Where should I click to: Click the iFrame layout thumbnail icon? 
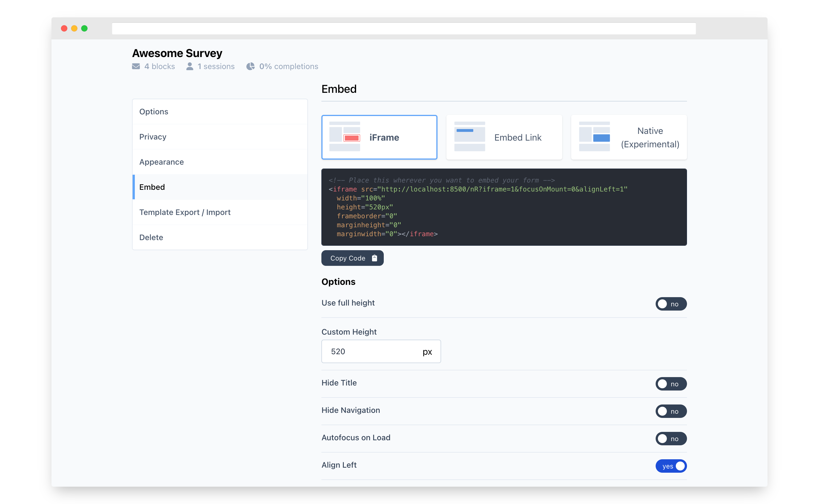tap(345, 137)
